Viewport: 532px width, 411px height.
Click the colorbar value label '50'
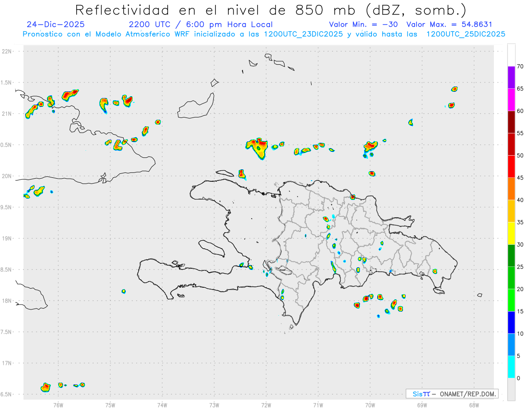pyautogui.click(x=520, y=156)
